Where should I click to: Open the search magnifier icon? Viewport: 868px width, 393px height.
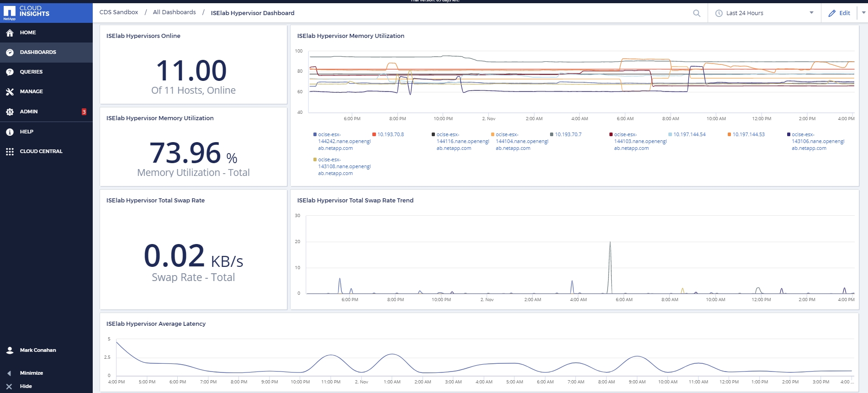(x=696, y=13)
